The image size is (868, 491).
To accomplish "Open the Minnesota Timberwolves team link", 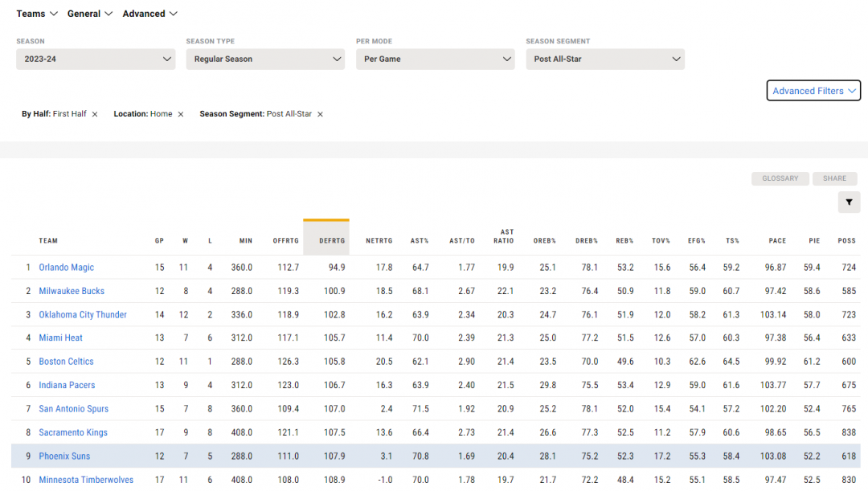I will (x=86, y=480).
